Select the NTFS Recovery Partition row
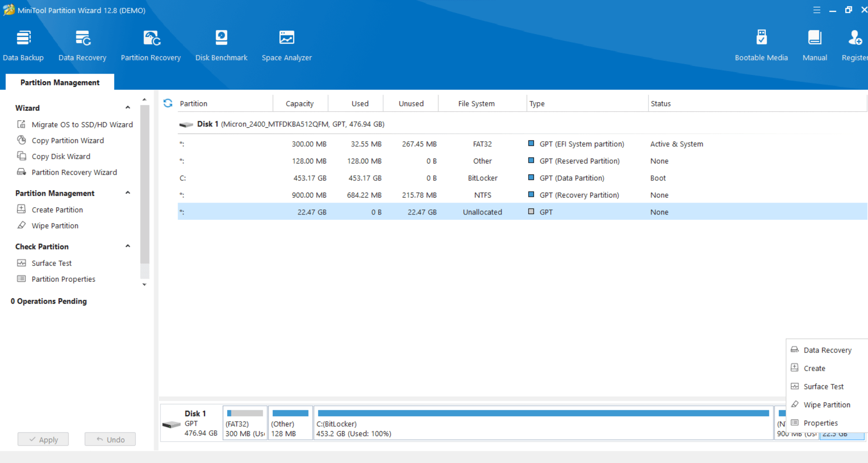Image resolution: width=868 pixels, height=463 pixels. coord(522,195)
